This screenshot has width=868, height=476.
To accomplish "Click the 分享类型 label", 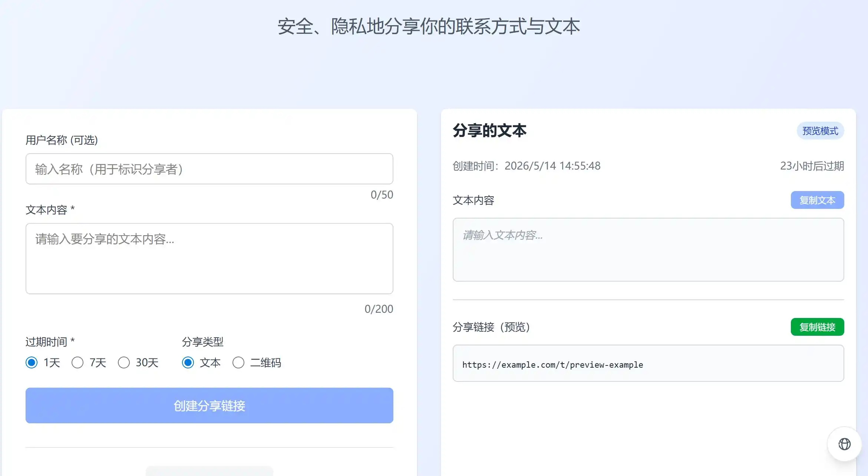I will coord(202,342).
